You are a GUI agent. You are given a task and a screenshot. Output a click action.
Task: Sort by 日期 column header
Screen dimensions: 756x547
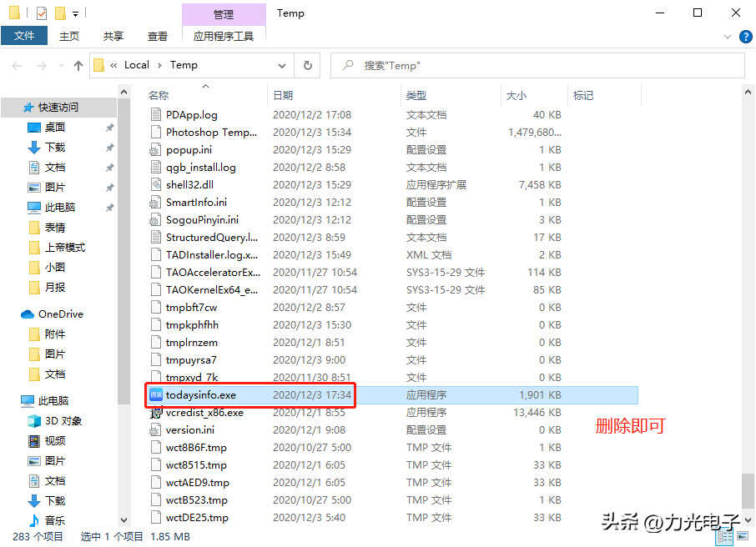click(x=283, y=95)
